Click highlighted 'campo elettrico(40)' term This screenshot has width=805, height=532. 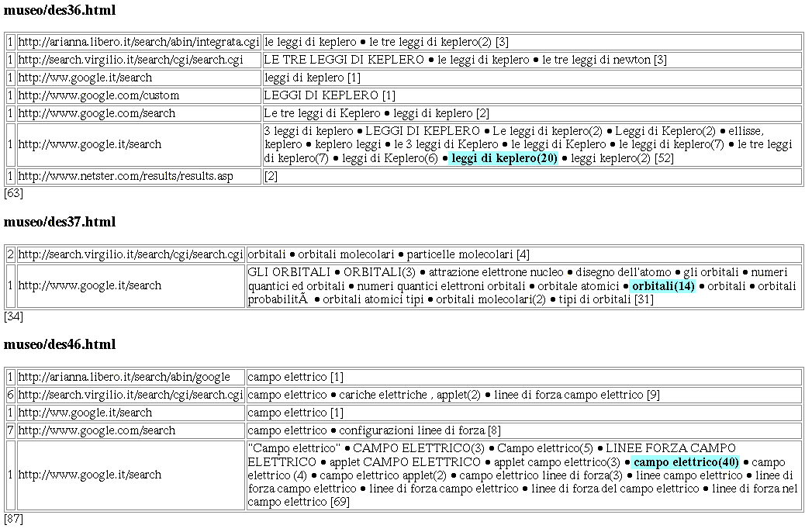click(x=686, y=462)
